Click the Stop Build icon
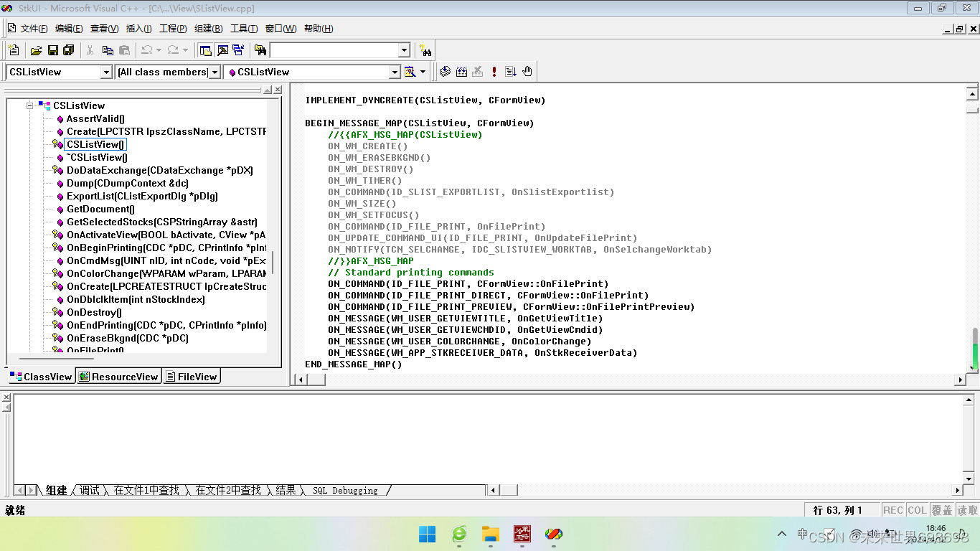 (x=478, y=72)
